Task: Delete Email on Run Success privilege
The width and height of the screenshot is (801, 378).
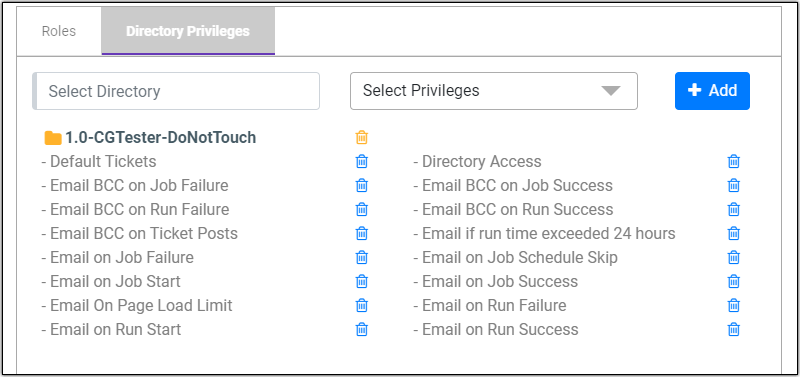Action: point(734,329)
